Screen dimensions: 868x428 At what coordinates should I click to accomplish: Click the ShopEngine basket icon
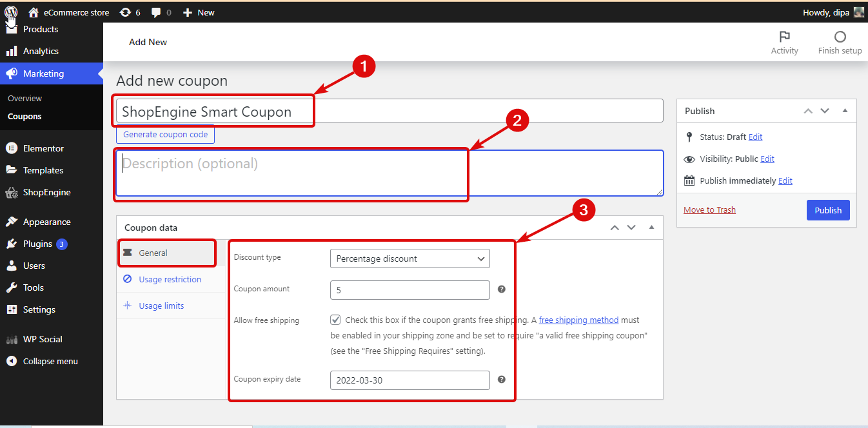[12, 192]
